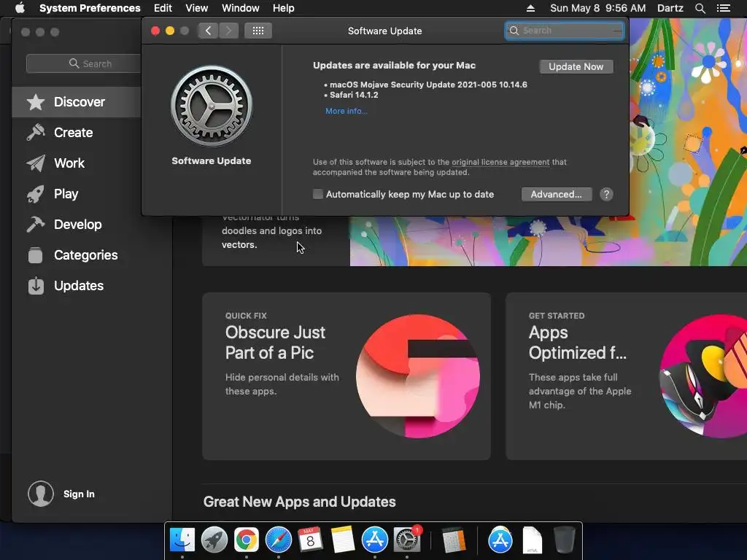Launch Launchpad from the Dock

(x=214, y=540)
